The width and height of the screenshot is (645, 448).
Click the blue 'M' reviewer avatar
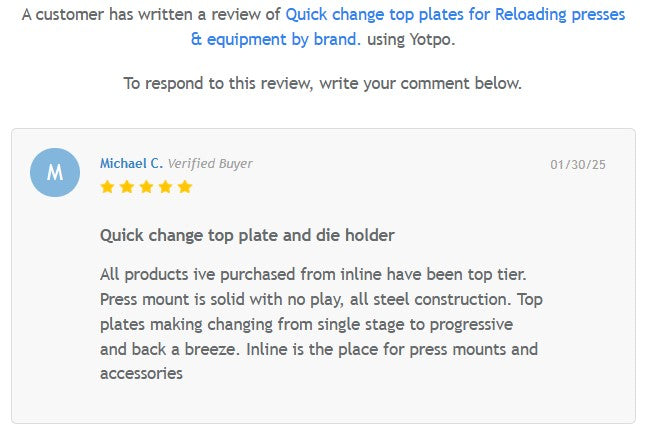pyautogui.click(x=55, y=172)
